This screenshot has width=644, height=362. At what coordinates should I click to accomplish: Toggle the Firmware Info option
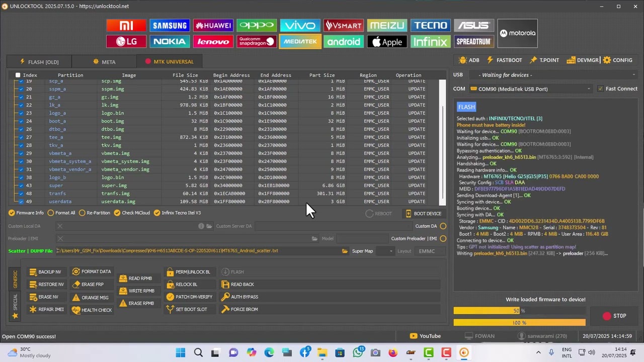tap(26, 213)
